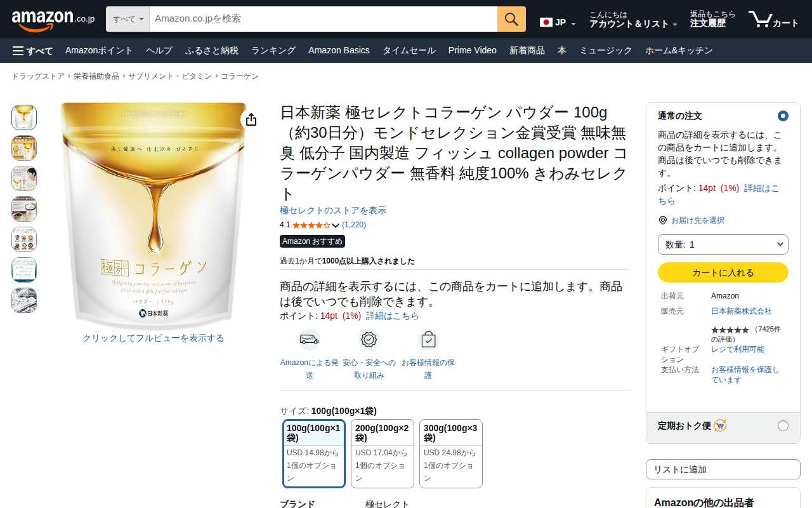Click 栄養補助食品 breadcrumb
812x508 pixels.
96,76
